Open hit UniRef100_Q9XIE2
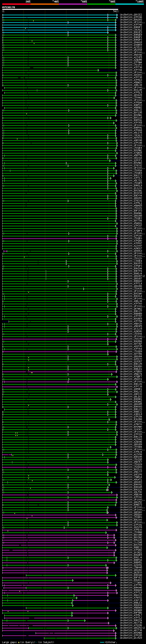The height and width of the screenshot is (644, 146). [131, 15]
